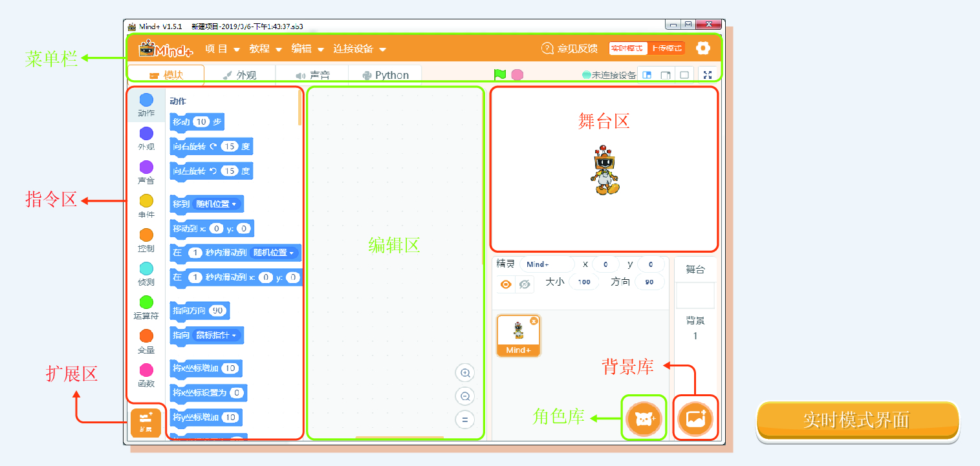This screenshot has width=980, height=466.
Task: Click the 将x坐标增加 10 block
Action: [x=206, y=368]
